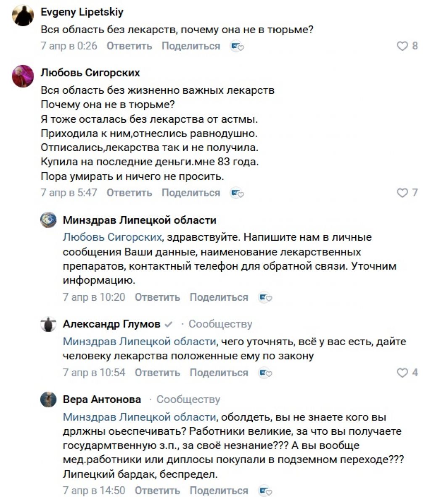Open Evgeny Lipetskiy's profile avatar
The height and width of the screenshot is (504, 423).
click(23, 16)
